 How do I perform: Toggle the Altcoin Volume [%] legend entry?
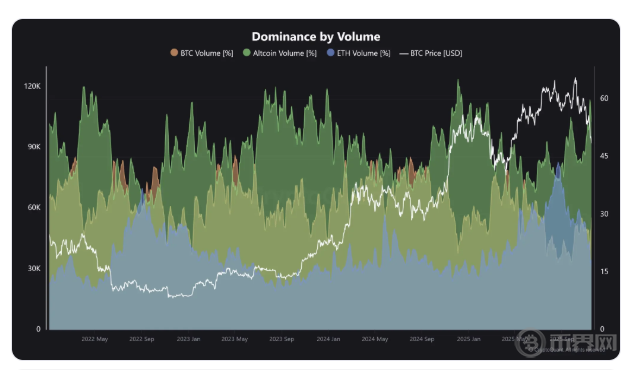click(x=280, y=53)
